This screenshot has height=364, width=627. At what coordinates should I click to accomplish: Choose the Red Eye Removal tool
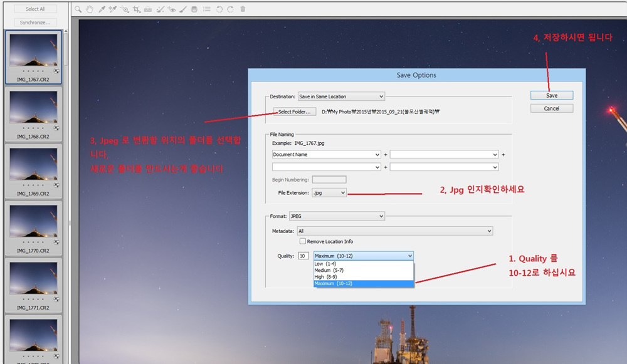click(x=172, y=9)
